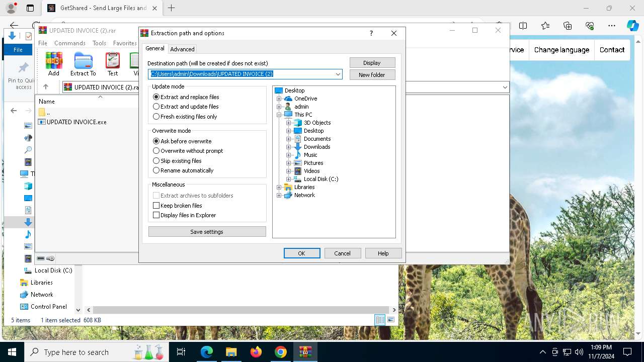Select Rename automatically option
The image size is (644, 362).
(x=183, y=170)
